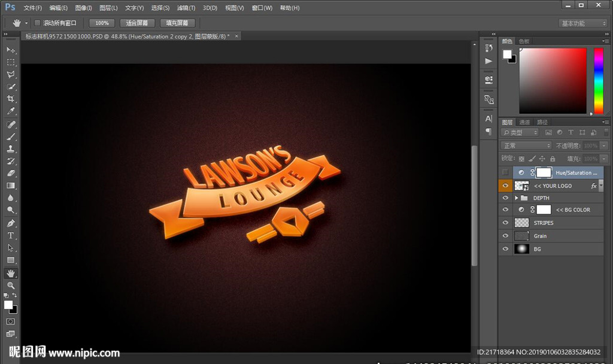Click the toolbar foreground color swatch

[x=8, y=305]
